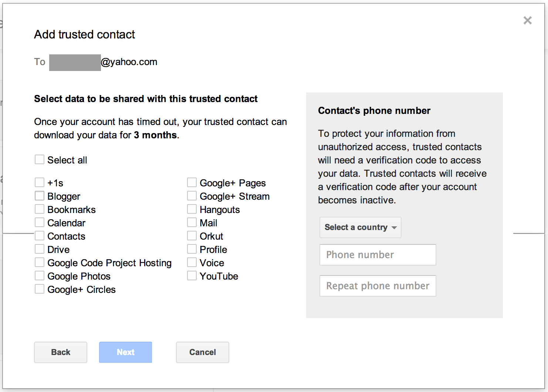
Task: Enable Hangouts data sharing
Action: (x=192, y=209)
